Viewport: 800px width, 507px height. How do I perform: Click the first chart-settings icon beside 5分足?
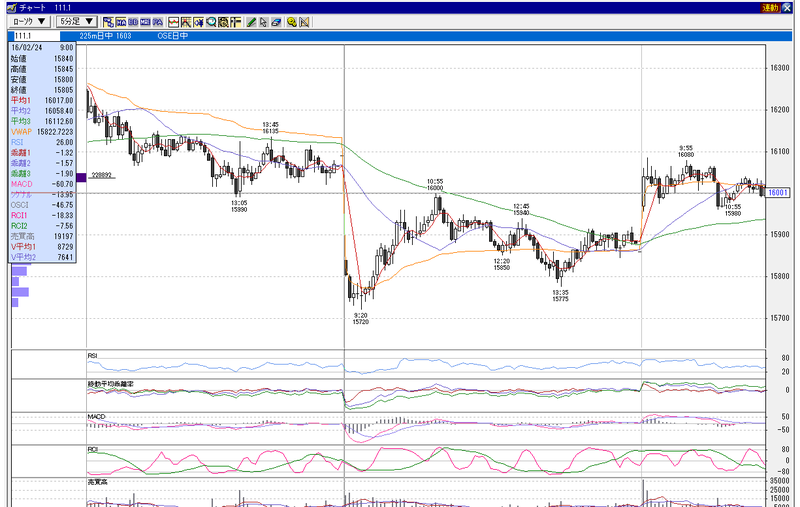[108, 22]
